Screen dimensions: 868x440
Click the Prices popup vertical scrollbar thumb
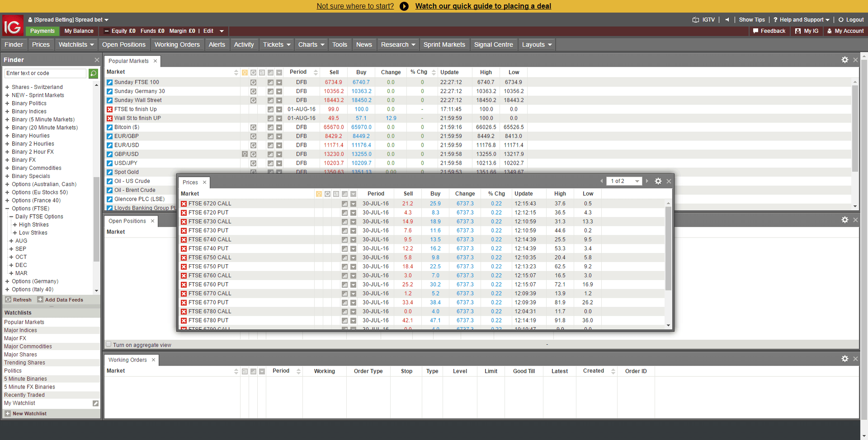coord(668,248)
